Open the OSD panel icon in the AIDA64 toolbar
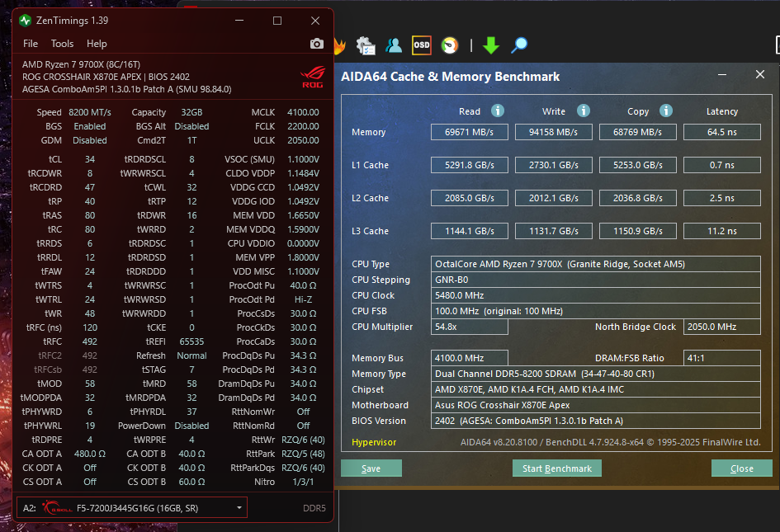780x532 pixels. point(421,45)
